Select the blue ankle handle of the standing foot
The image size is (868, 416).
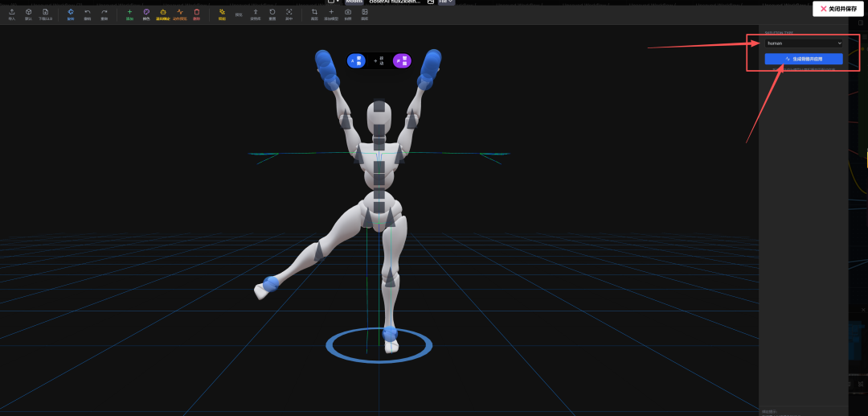(x=391, y=334)
